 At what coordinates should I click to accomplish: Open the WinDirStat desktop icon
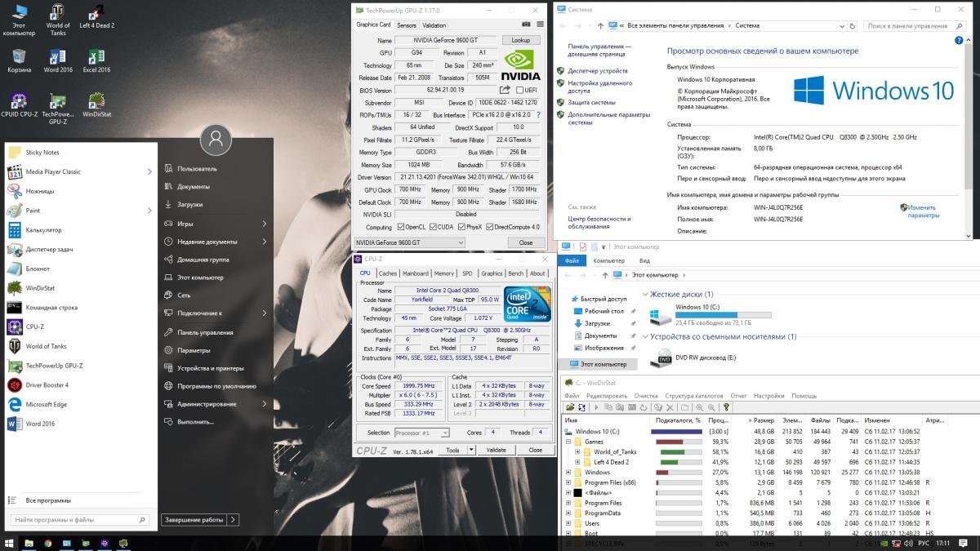[x=96, y=106]
